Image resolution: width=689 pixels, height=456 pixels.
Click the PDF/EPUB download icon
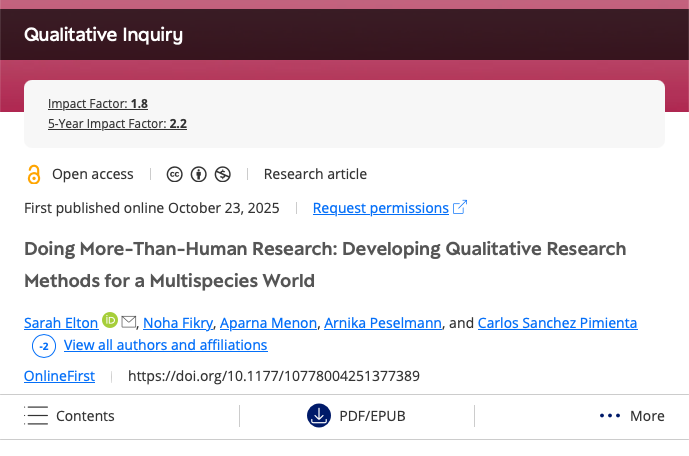pyautogui.click(x=319, y=416)
